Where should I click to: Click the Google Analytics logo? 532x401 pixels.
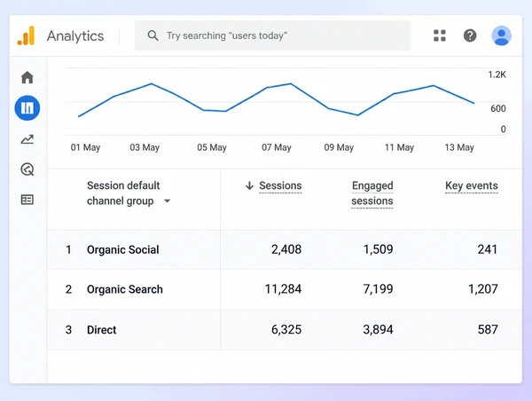[x=26, y=35]
